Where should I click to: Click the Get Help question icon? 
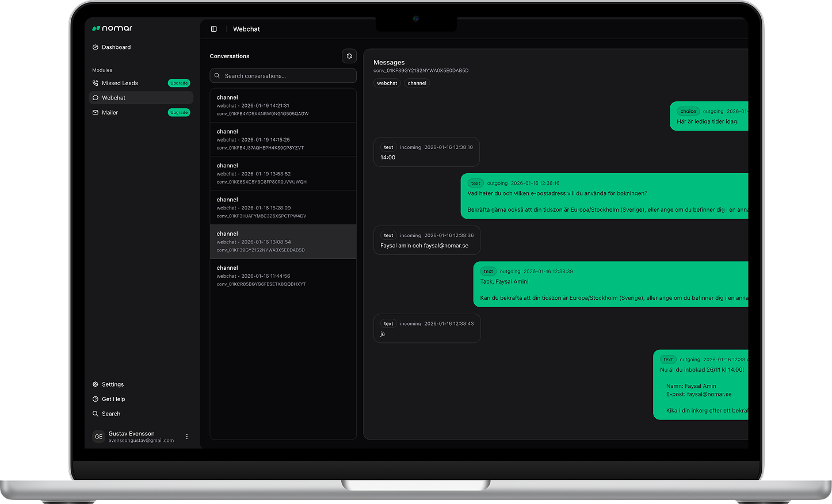point(96,399)
